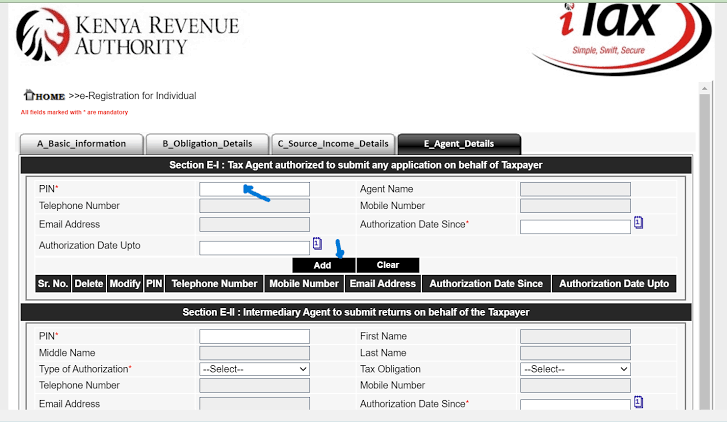Click the Authorization Date Upto column header
Viewport: 727px width, 422px height.
click(614, 284)
